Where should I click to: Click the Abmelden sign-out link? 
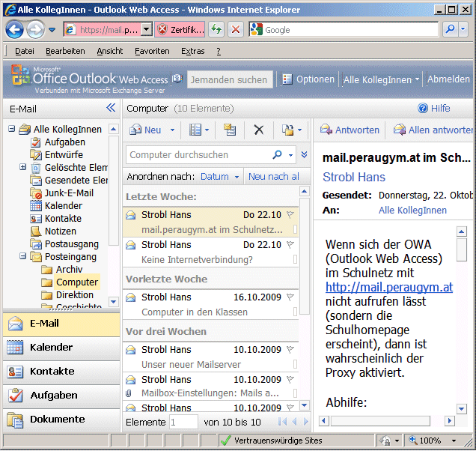(448, 79)
